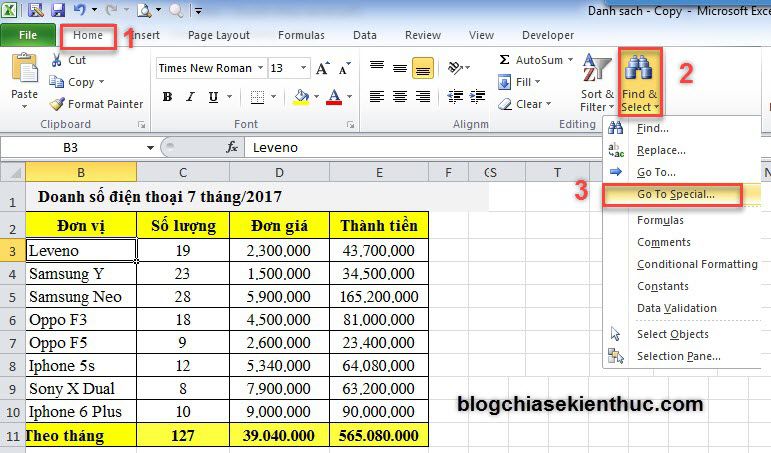Open the Clipboard pane launcher
Screen dimensions: 771x453
point(142,125)
